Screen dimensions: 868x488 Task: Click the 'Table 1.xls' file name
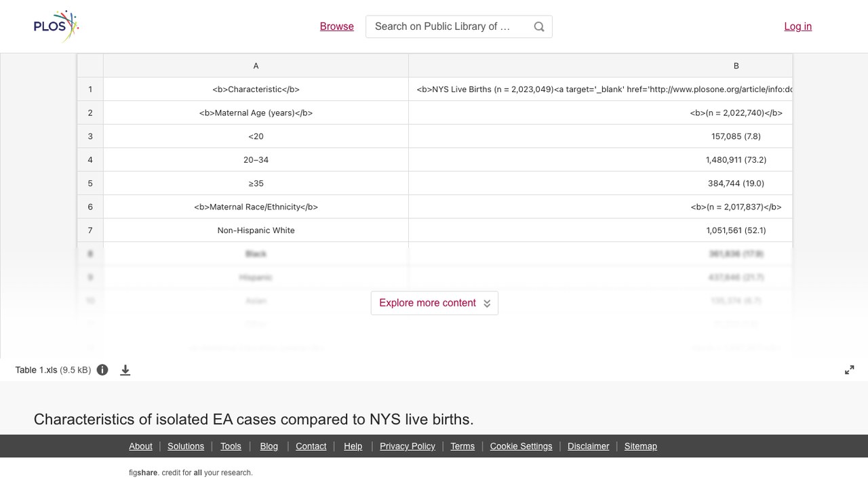[x=36, y=370]
